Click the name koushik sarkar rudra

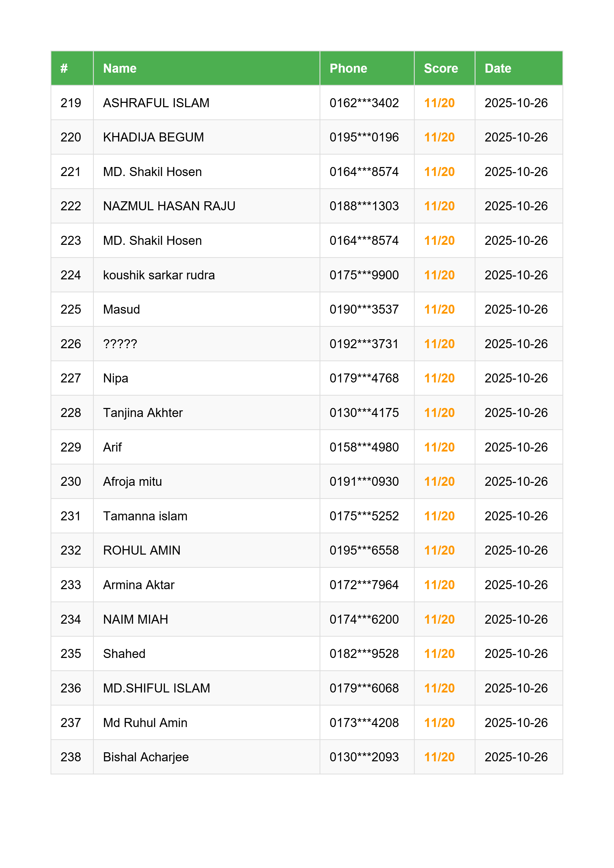pos(159,275)
